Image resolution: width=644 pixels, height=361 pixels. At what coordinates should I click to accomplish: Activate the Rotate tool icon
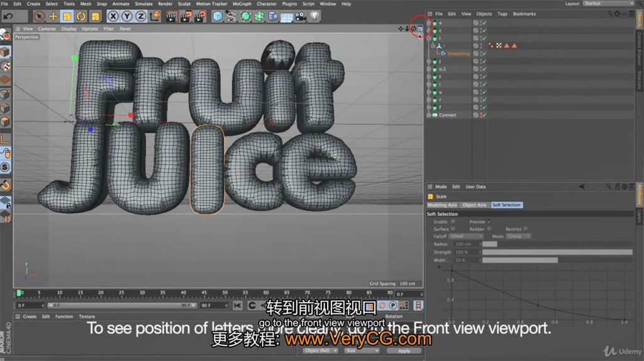pyautogui.click(x=81, y=16)
